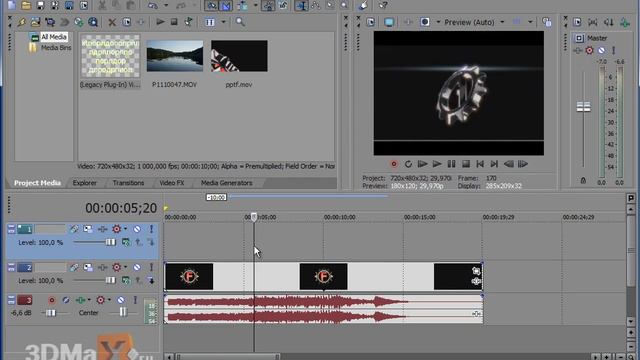Stop playback under the preview

(466, 164)
